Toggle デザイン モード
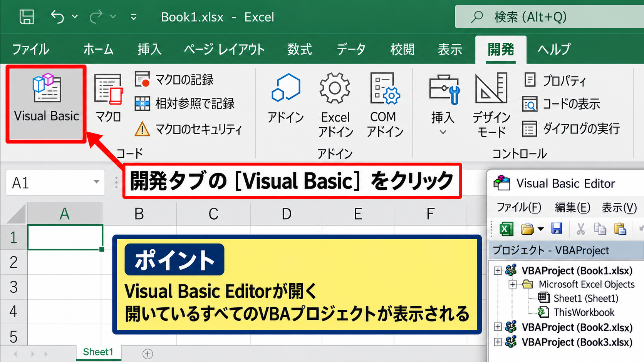This screenshot has width=644, height=362. (x=491, y=105)
